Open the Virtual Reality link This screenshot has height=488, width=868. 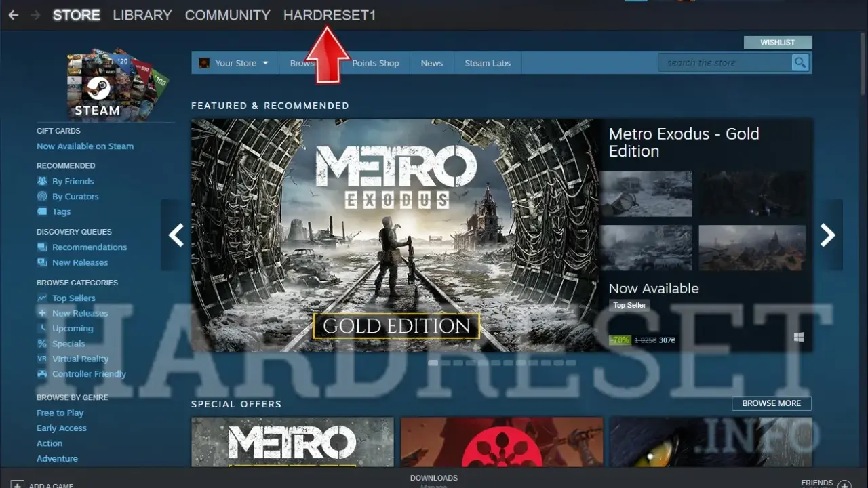[80, 359]
